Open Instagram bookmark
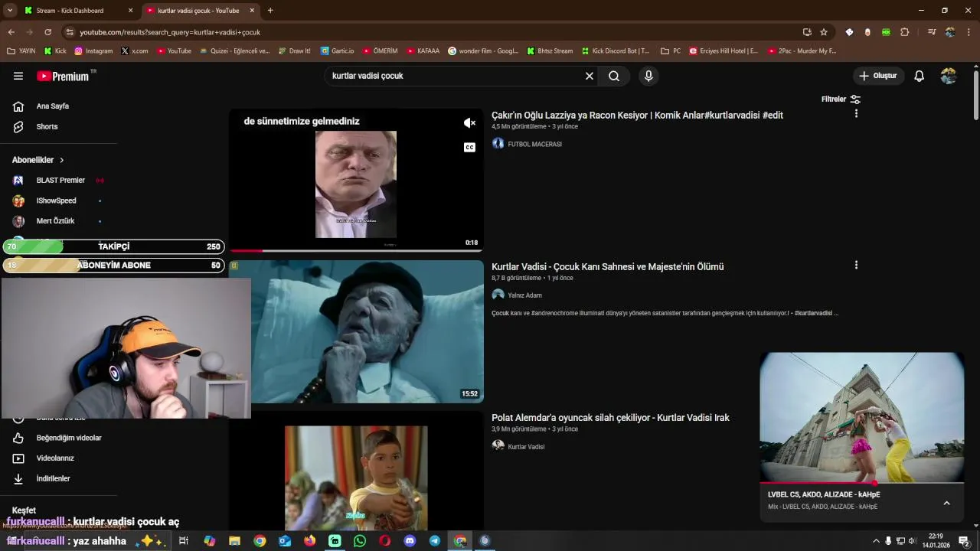The height and width of the screenshot is (551, 980). [x=93, y=51]
